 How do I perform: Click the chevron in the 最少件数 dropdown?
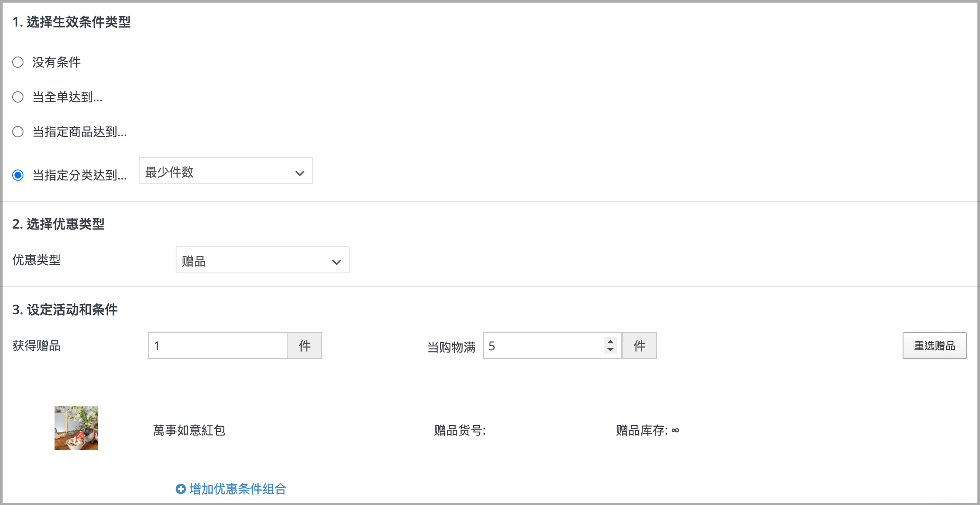click(300, 173)
